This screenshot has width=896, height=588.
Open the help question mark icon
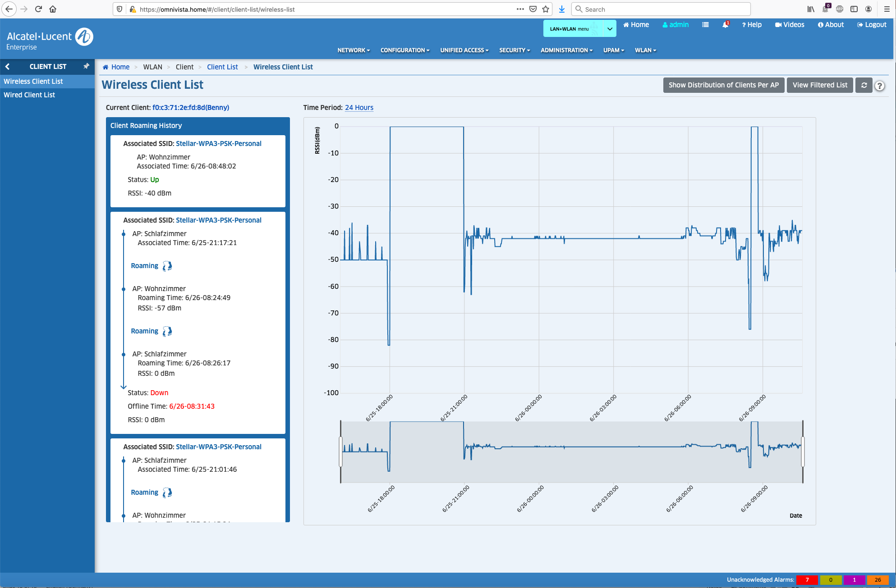click(x=879, y=86)
